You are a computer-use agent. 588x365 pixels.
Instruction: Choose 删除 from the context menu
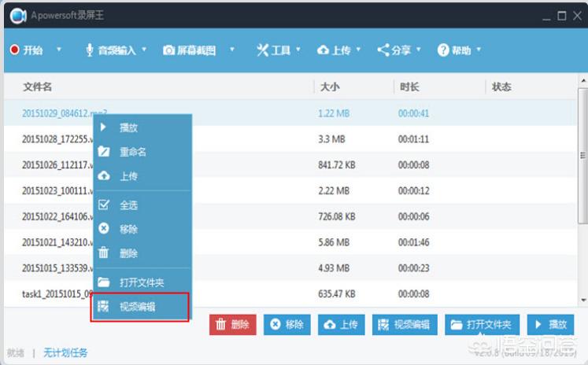tap(142, 253)
